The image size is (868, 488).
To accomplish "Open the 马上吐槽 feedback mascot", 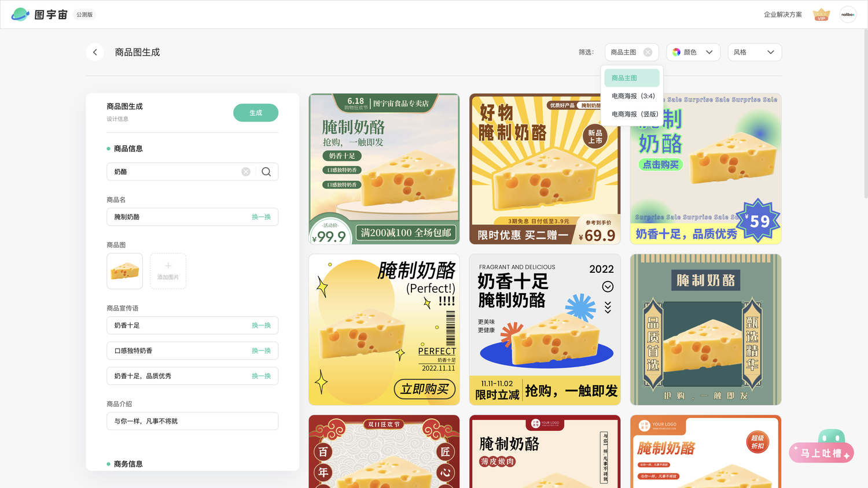I will 821,446.
